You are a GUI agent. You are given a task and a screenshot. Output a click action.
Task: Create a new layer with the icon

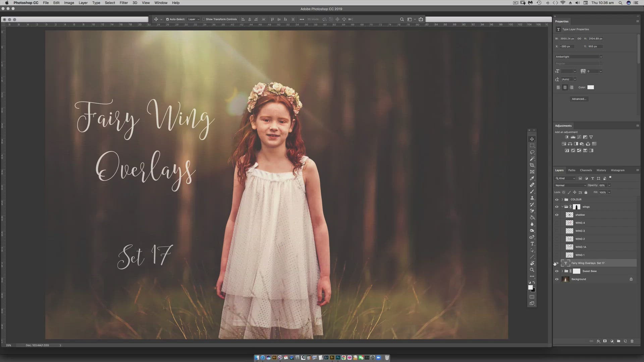coord(625,341)
